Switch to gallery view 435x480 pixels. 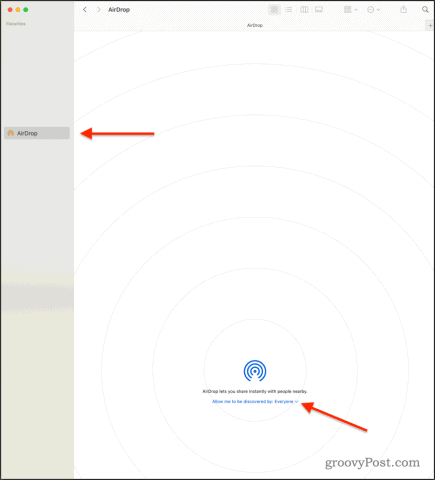pyautogui.click(x=319, y=10)
